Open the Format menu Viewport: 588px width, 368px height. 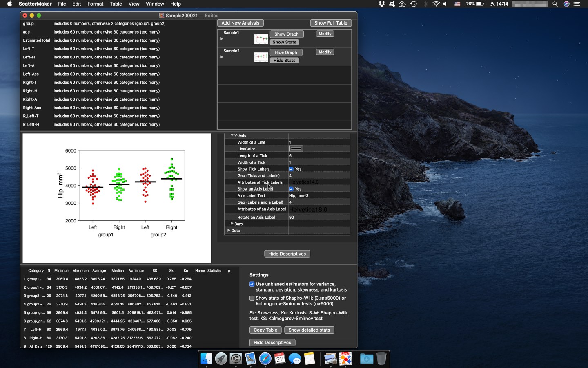95,4
